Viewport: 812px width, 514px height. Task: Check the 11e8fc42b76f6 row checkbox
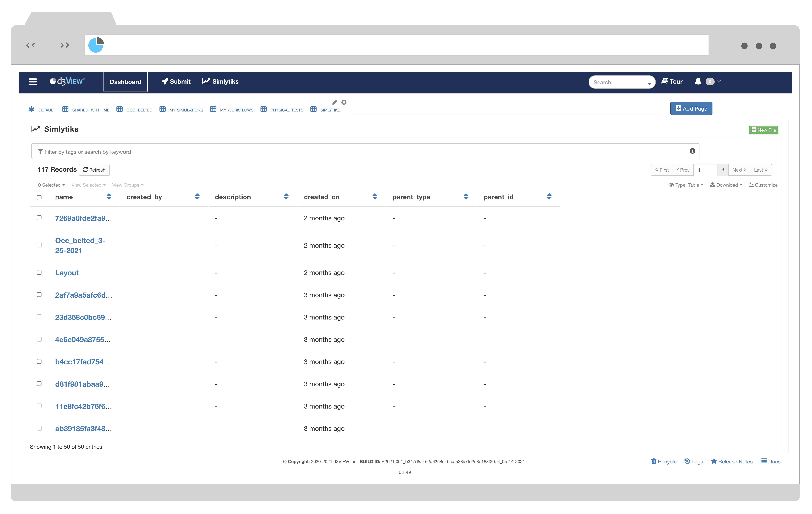(39, 406)
